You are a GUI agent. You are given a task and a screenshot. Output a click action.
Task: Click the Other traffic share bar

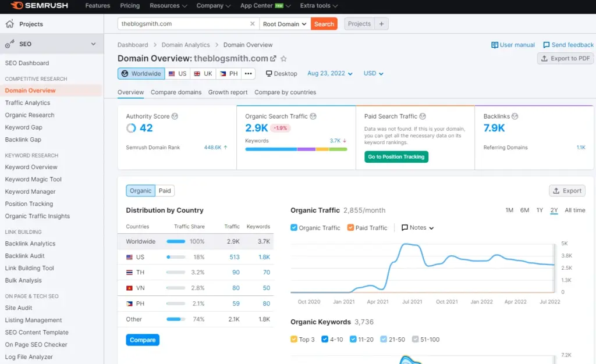[176, 319]
